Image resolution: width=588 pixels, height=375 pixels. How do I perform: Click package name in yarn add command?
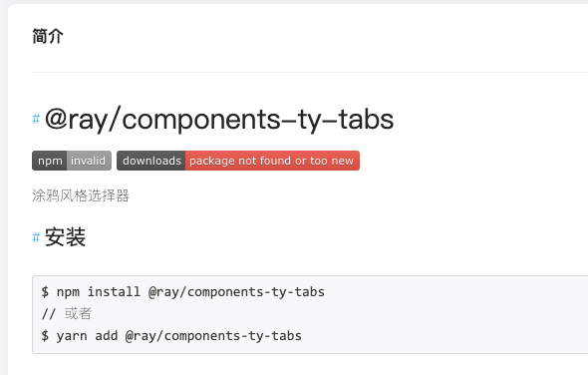[213, 335]
